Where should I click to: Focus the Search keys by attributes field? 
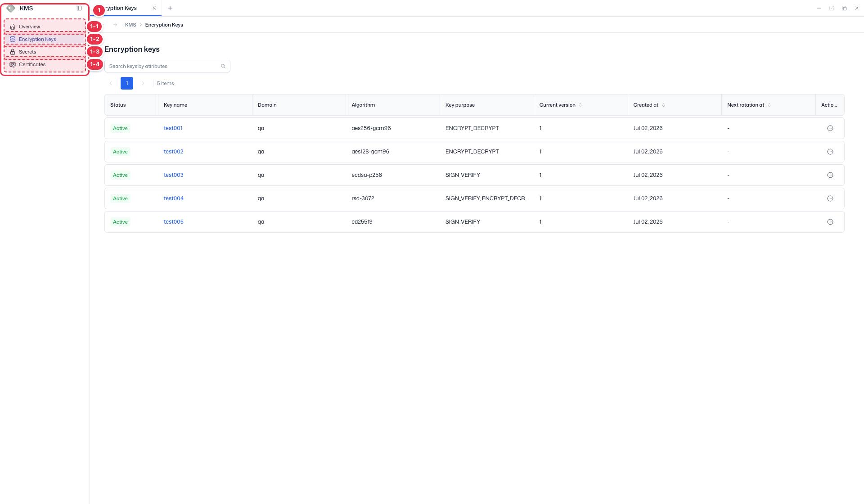[167, 66]
